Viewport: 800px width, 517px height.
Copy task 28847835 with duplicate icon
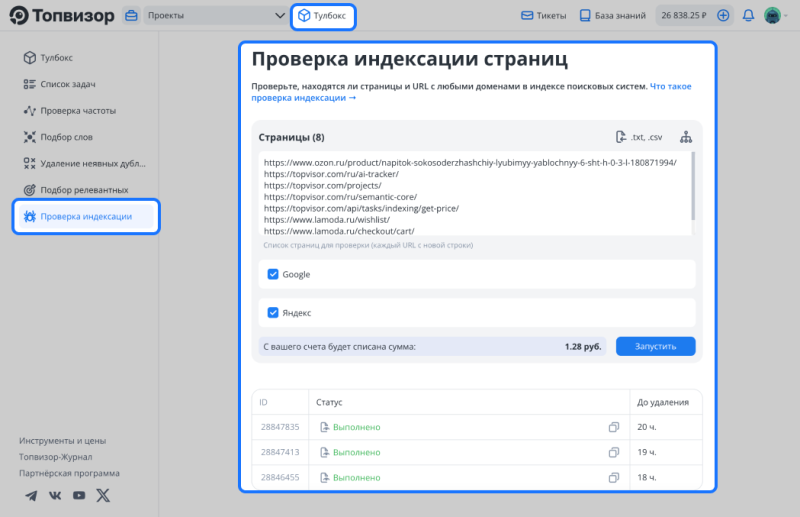coord(614,427)
